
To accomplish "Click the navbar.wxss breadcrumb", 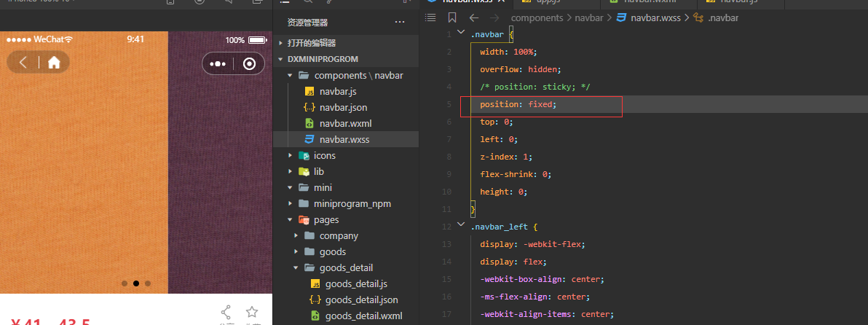I will 655,17.
